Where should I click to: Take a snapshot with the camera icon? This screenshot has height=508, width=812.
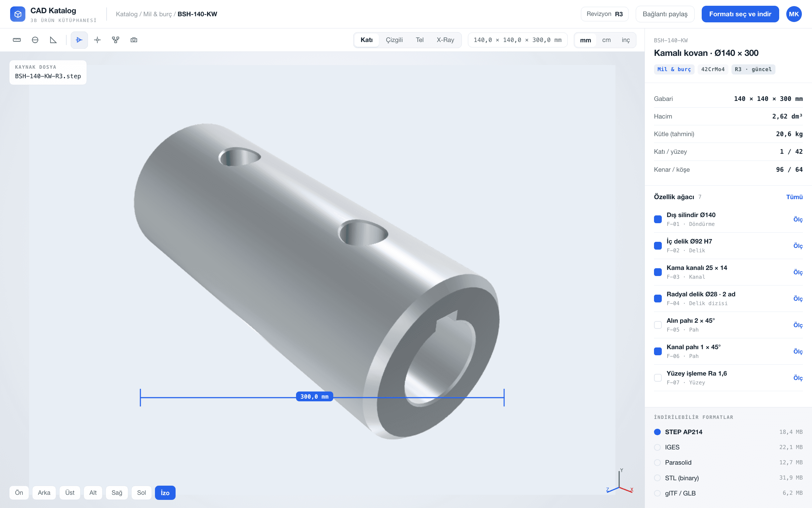tap(134, 40)
